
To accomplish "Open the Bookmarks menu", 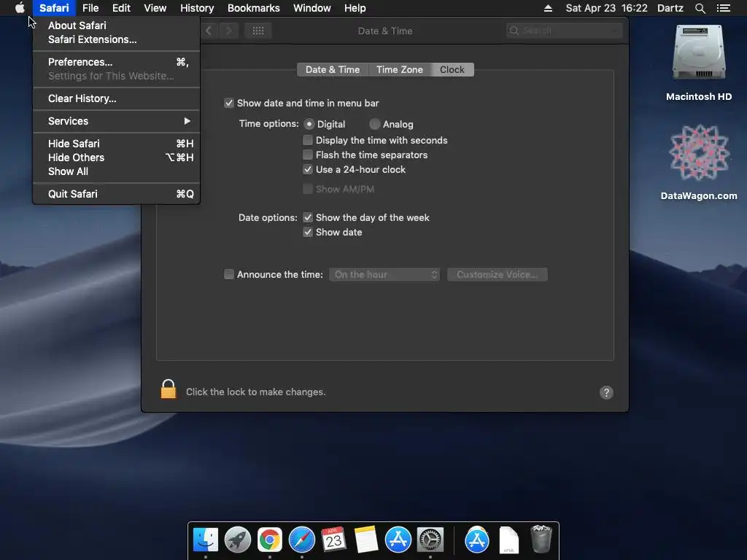I will pos(253,8).
